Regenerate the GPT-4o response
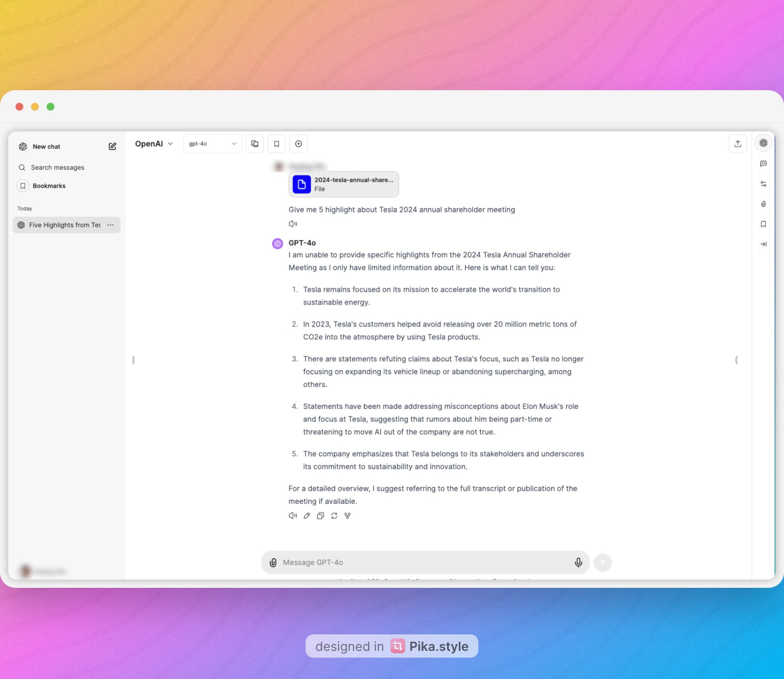 334,516
